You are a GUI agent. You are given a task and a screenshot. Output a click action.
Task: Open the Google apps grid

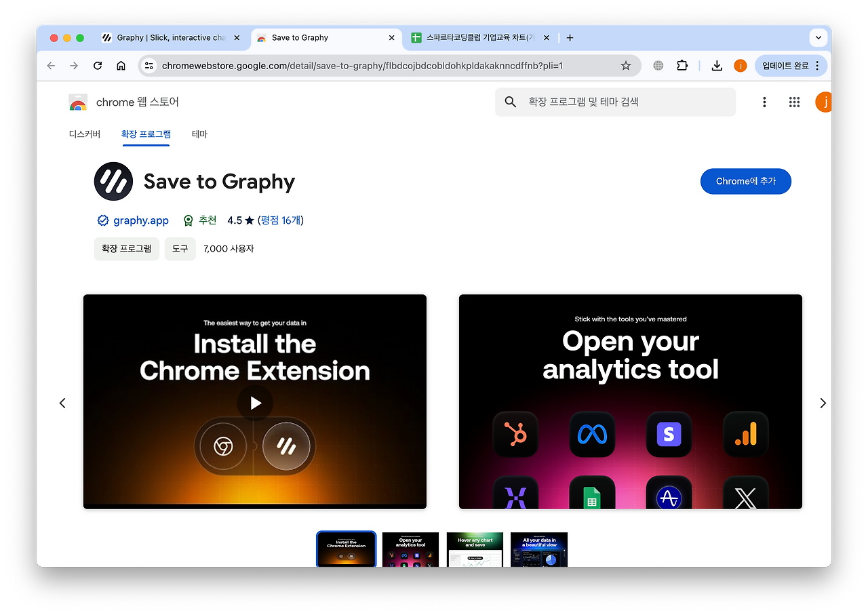click(x=794, y=102)
